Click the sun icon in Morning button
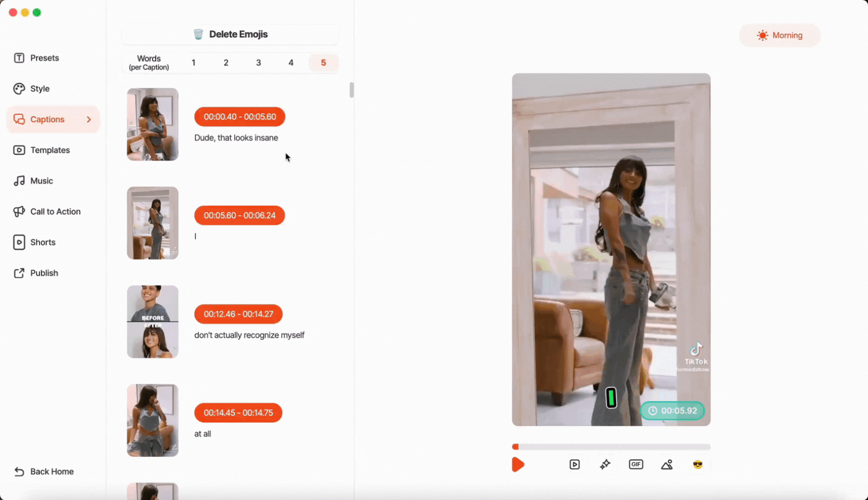 pyautogui.click(x=762, y=35)
